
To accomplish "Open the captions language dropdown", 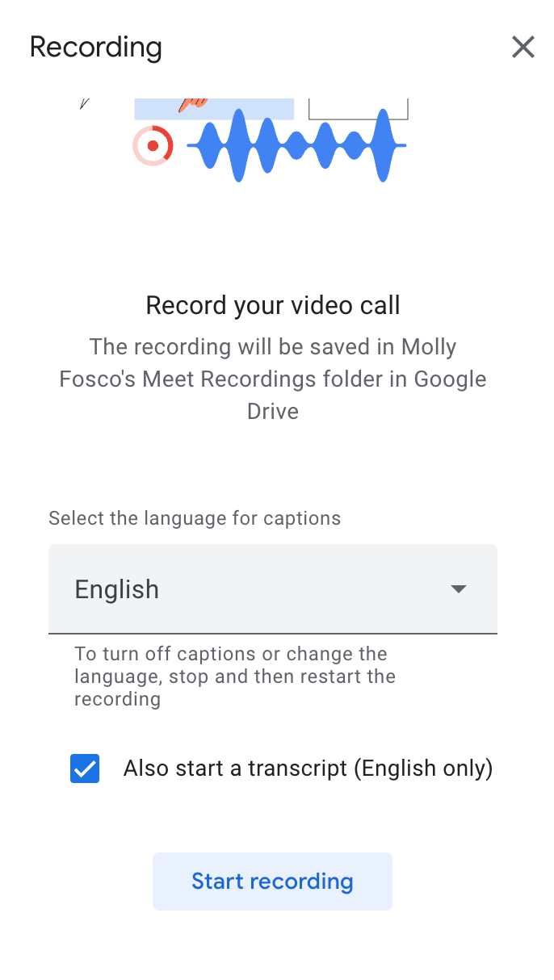I will tap(273, 589).
